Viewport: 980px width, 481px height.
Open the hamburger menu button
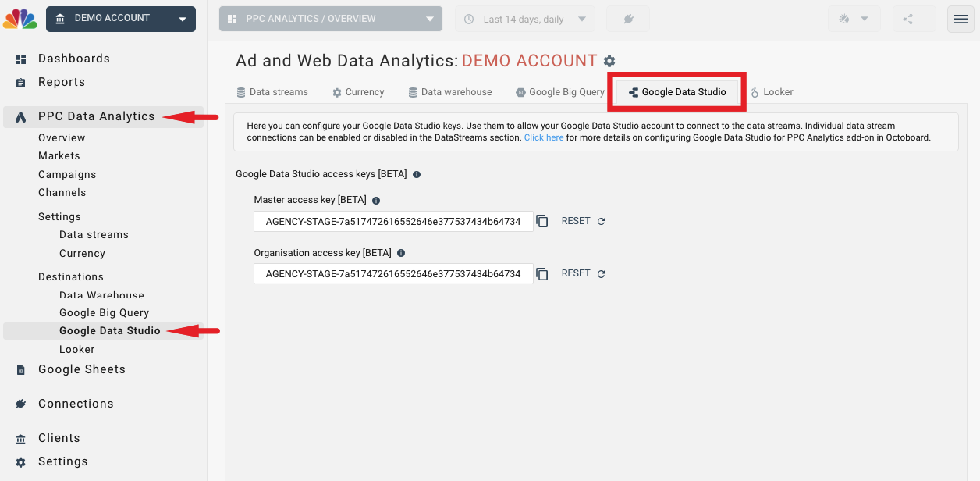pos(960,19)
